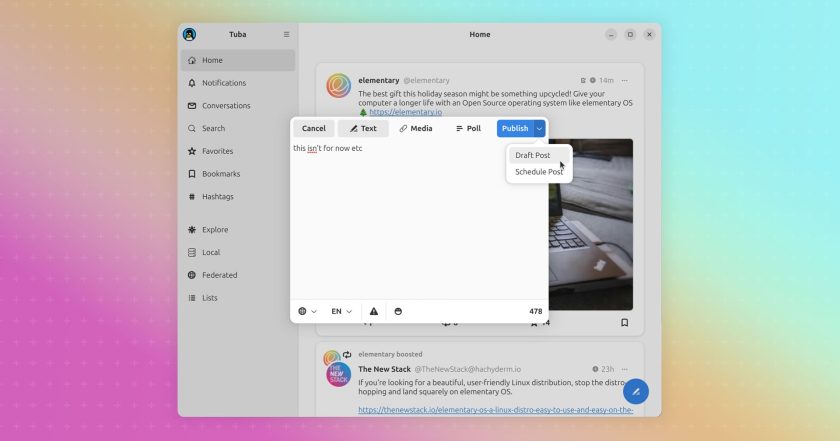The width and height of the screenshot is (840, 441).
Task: Click the 23h timestamp on The New Stack post
Action: point(608,369)
